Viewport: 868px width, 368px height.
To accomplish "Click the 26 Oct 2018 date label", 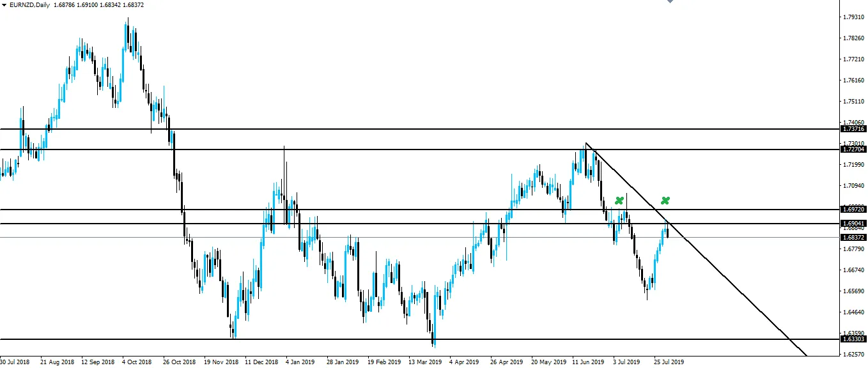I will 179,362.
